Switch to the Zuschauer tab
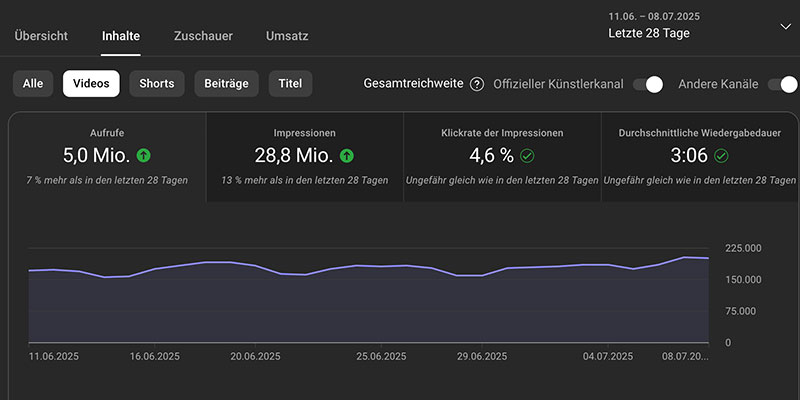Screen dimensions: 800x400 [203, 36]
